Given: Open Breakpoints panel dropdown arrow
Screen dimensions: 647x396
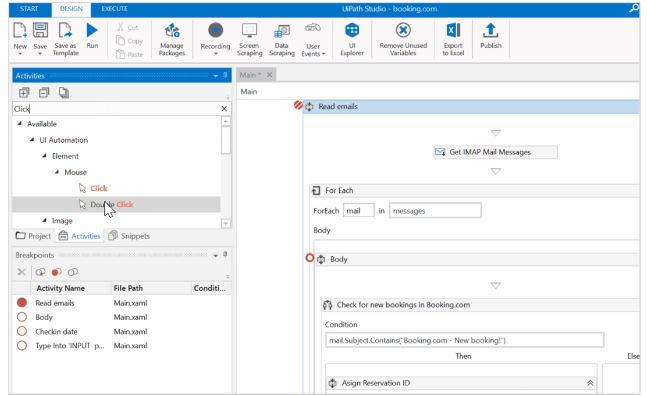Looking at the screenshot, I should [215, 256].
